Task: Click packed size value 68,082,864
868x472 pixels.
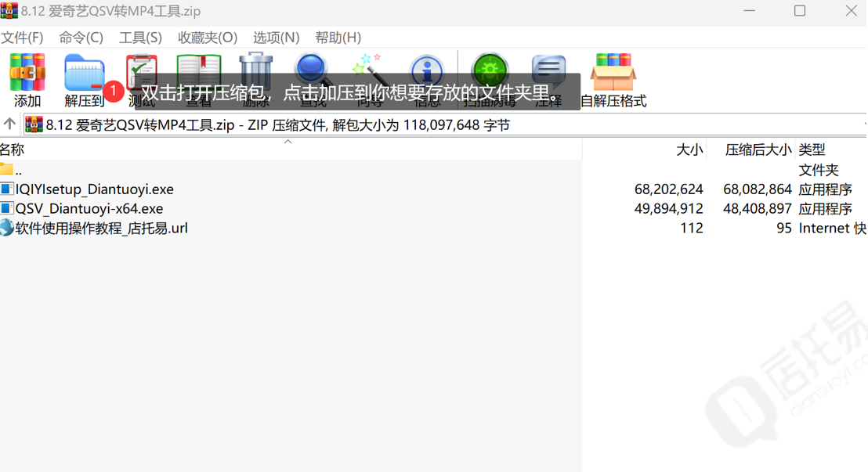Action: (x=758, y=189)
